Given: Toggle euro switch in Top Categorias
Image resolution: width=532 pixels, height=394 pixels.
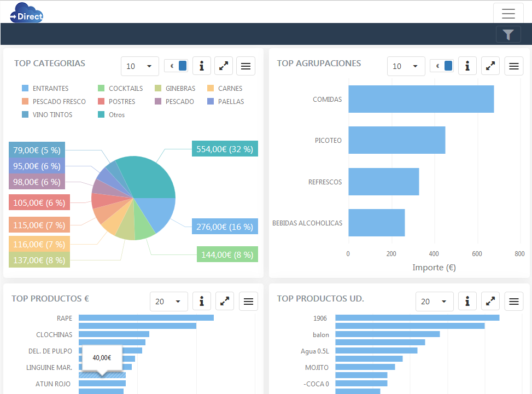Looking at the screenshot, I should click(176, 66).
